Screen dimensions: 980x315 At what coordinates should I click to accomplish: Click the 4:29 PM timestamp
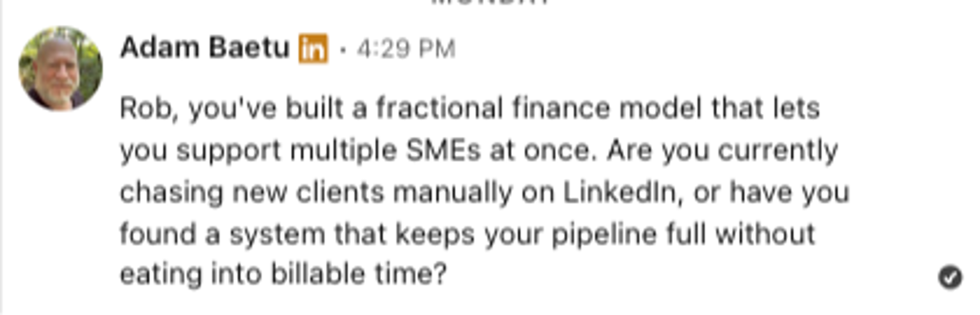point(406,49)
